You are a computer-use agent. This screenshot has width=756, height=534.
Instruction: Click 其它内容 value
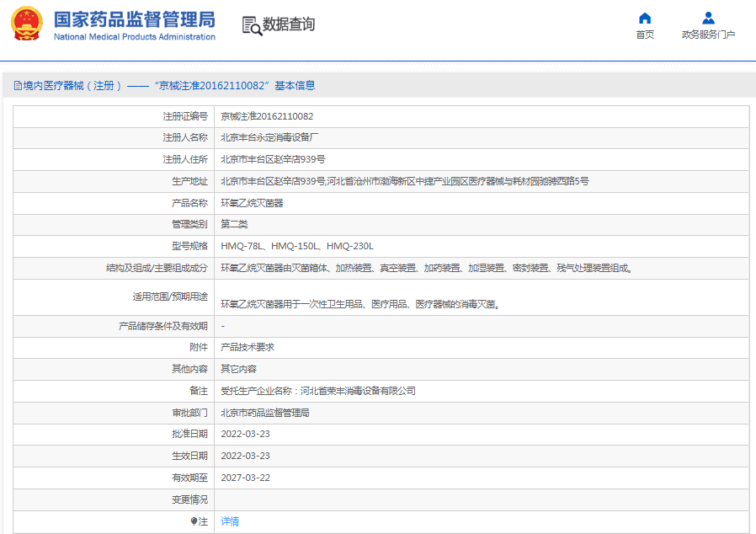(x=238, y=369)
